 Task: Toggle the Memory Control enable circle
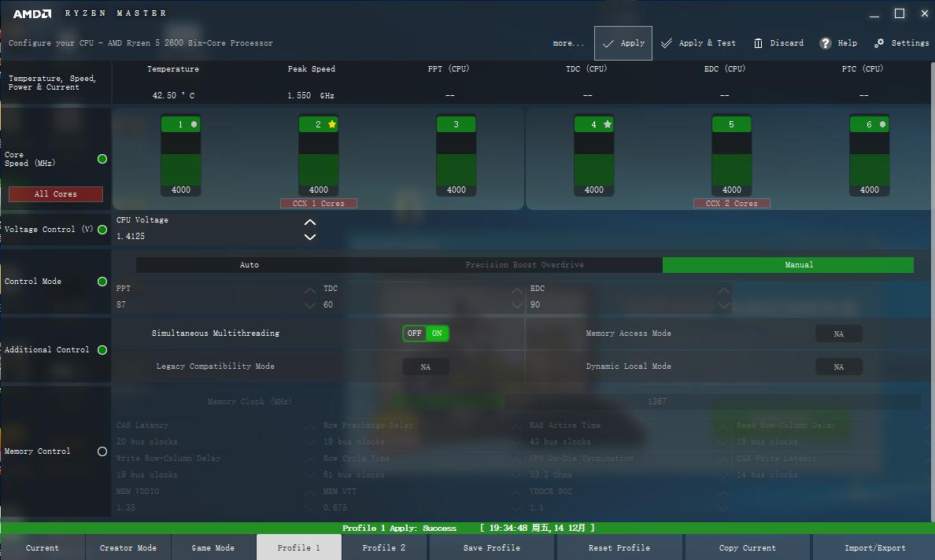pyautogui.click(x=102, y=451)
